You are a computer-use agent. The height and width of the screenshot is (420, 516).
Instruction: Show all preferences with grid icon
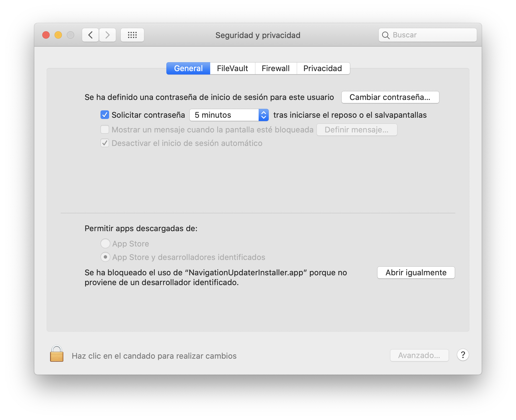132,35
